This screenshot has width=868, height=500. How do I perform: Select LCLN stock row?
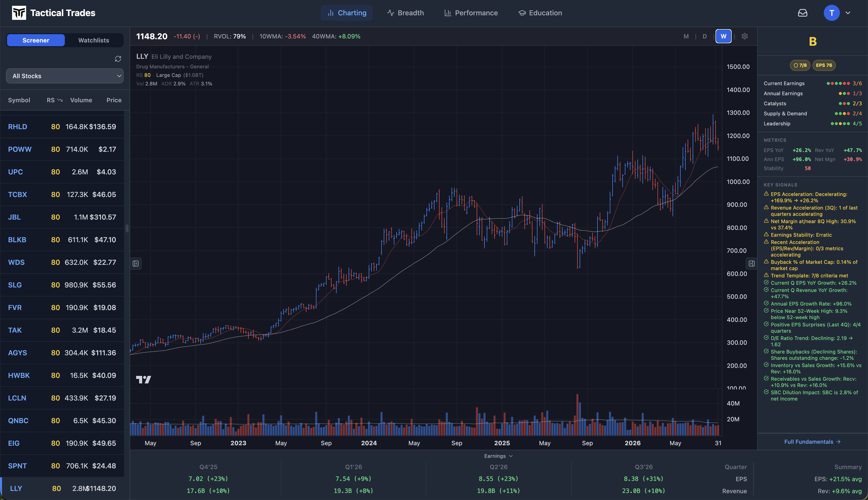[x=62, y=398]
